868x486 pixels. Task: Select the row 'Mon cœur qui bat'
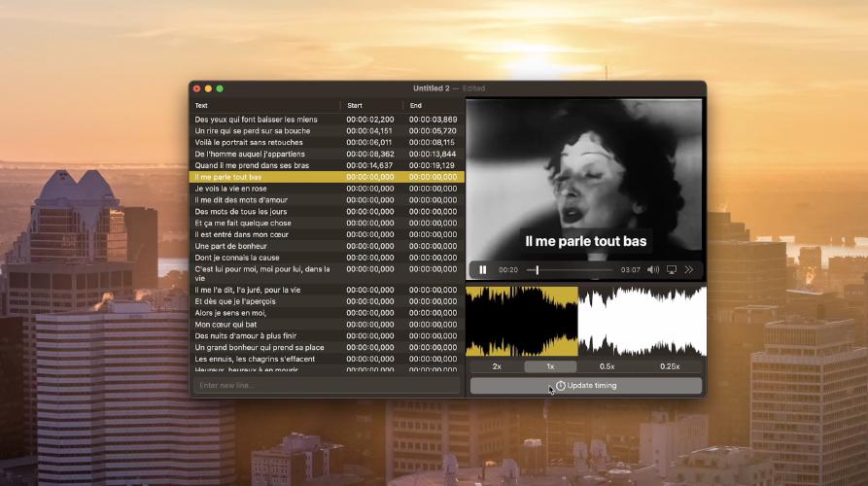point(262,325)
